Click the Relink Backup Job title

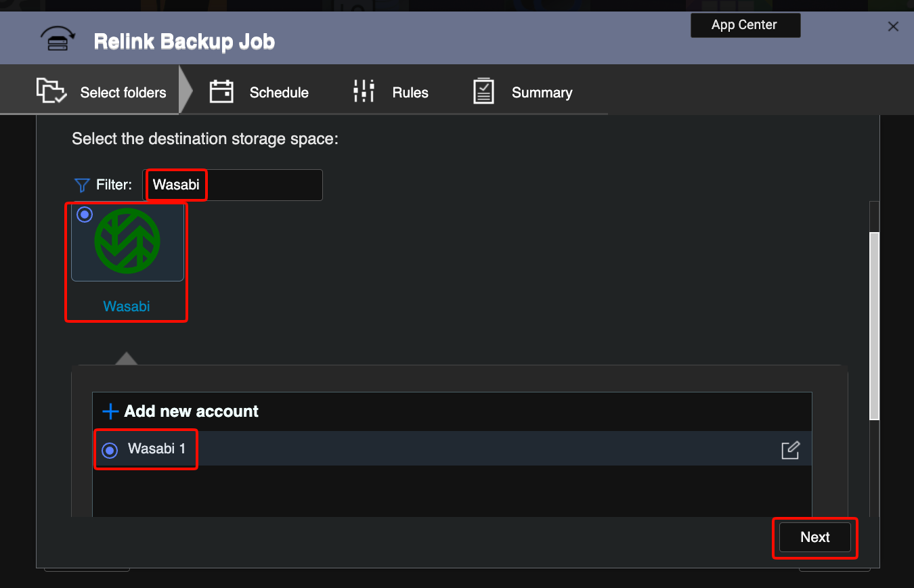point(184,41)
